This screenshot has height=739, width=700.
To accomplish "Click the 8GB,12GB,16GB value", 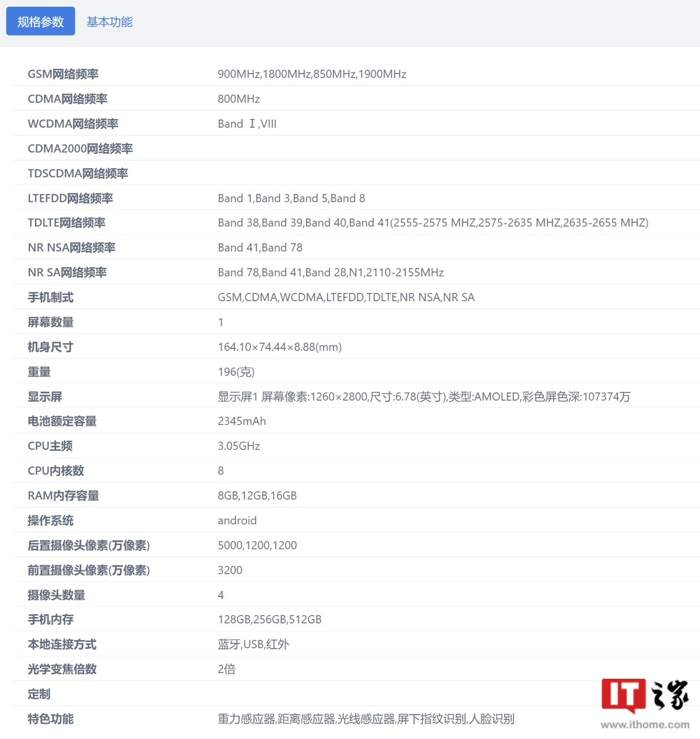I will [x=257, y=495].
